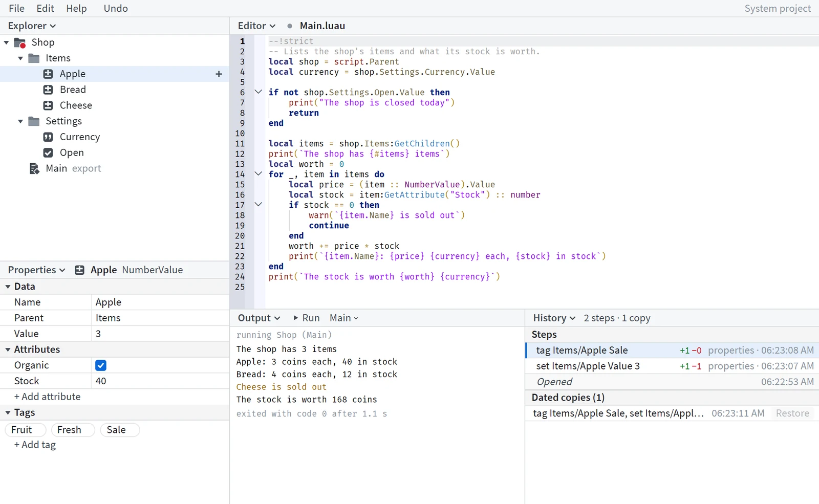This screenshot has width=819, height=504.
Task: Collapse the Items folder in Explorer
Action: pyautogui.click(x=20, y=58)
